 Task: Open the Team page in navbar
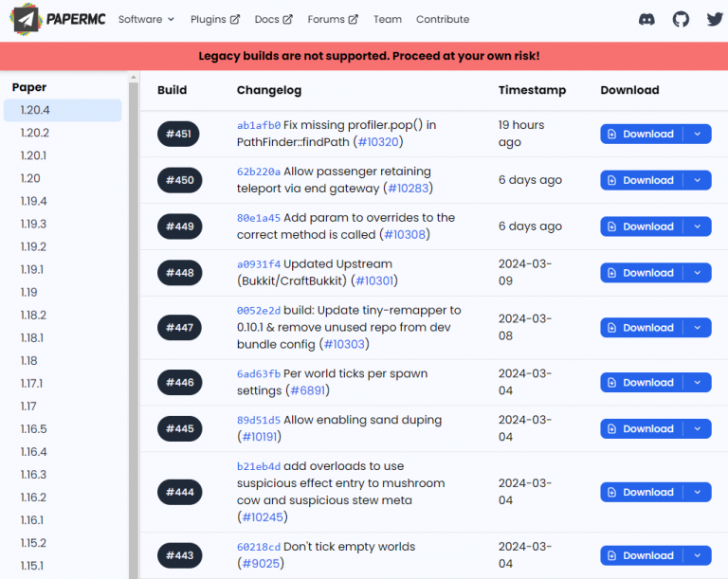coord(387,19)
